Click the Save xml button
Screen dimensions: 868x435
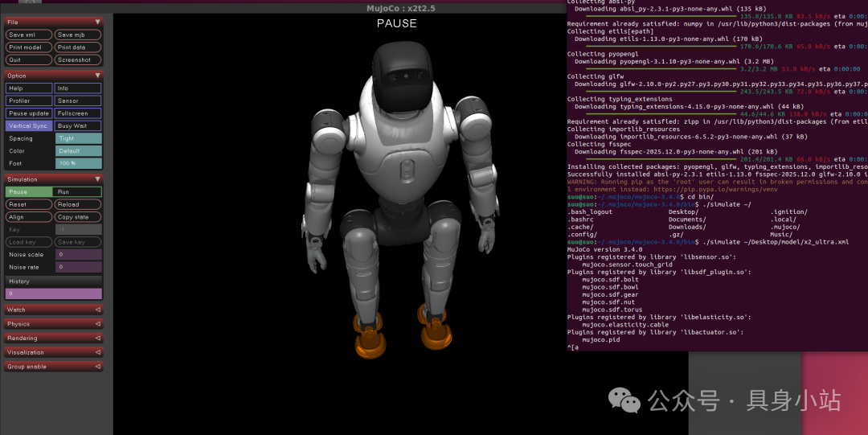[x=29, y=35]
